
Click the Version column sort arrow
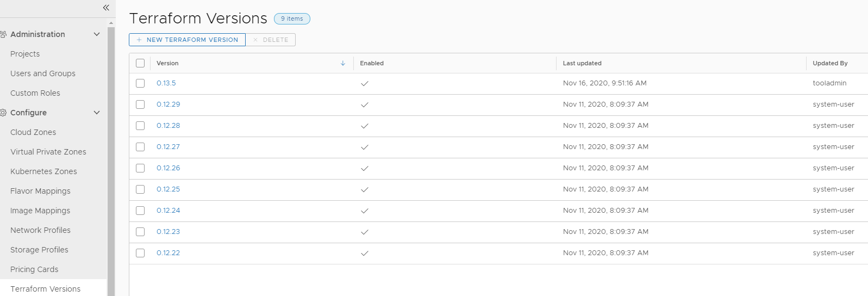pos(343,63)
